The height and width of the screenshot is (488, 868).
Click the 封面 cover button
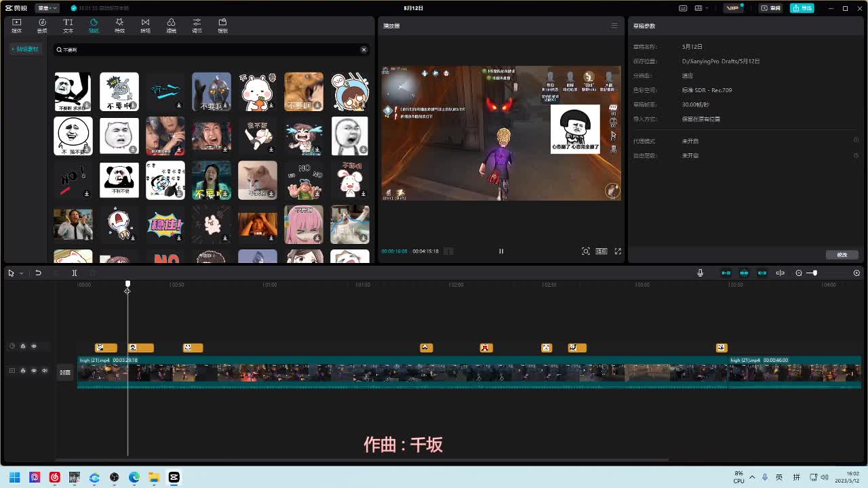(x=65, y=372)
